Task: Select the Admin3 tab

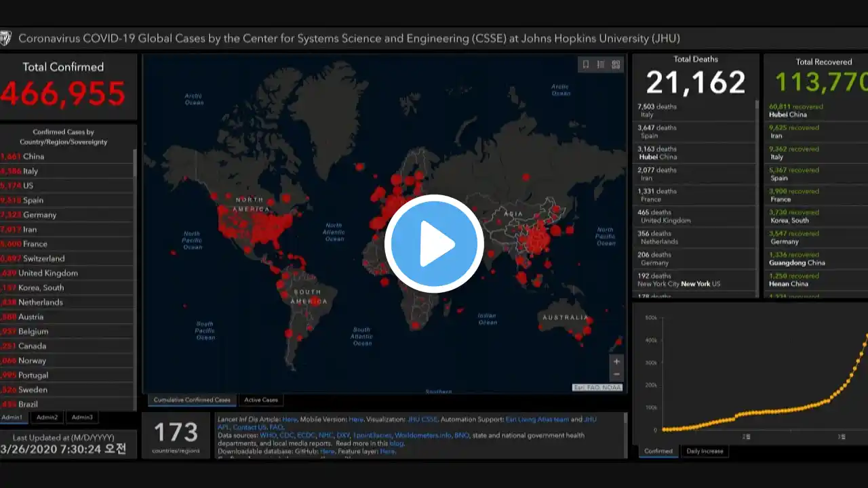Action: [82, 418]
